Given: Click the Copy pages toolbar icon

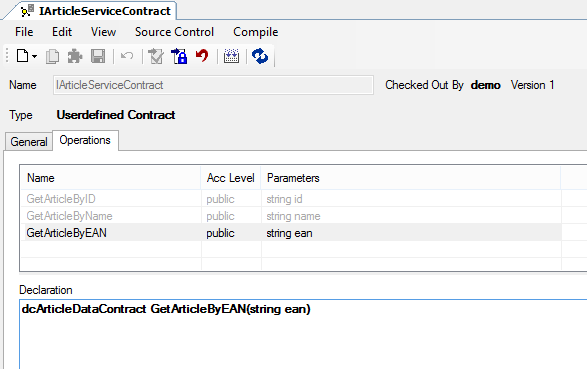Looking at the screenshot, I should pos(52,57).
